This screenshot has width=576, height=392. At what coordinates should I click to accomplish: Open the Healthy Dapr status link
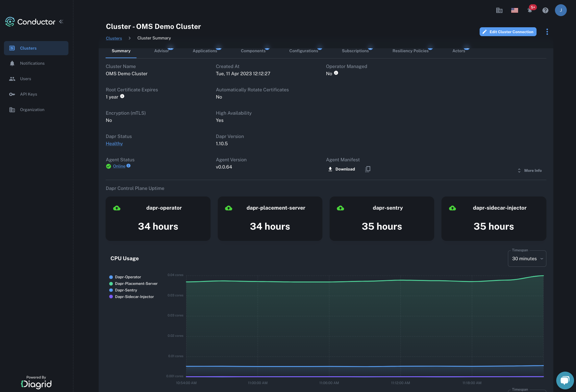point(114,144)
